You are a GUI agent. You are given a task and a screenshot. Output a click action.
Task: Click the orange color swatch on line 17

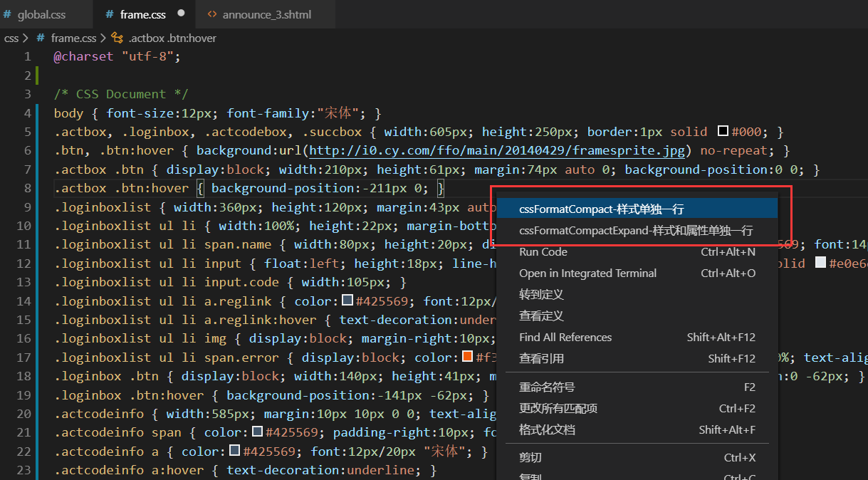click(x=468, y=356)
